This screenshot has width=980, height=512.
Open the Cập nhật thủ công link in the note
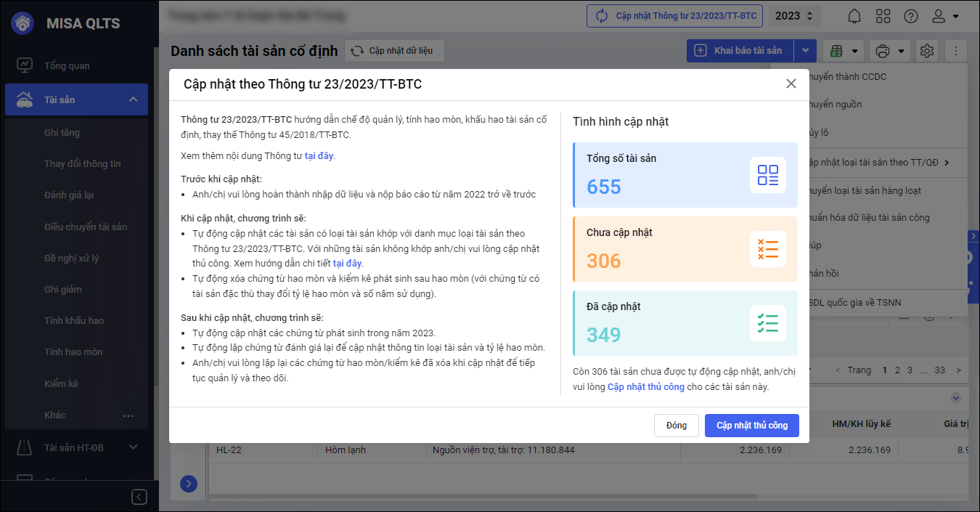[646, 387]
